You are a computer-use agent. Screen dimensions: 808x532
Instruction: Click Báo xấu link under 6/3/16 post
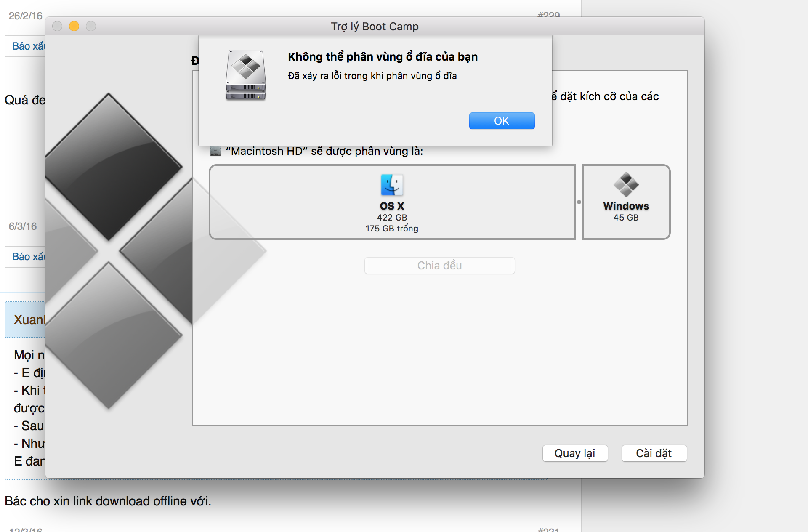coord(28,256)
